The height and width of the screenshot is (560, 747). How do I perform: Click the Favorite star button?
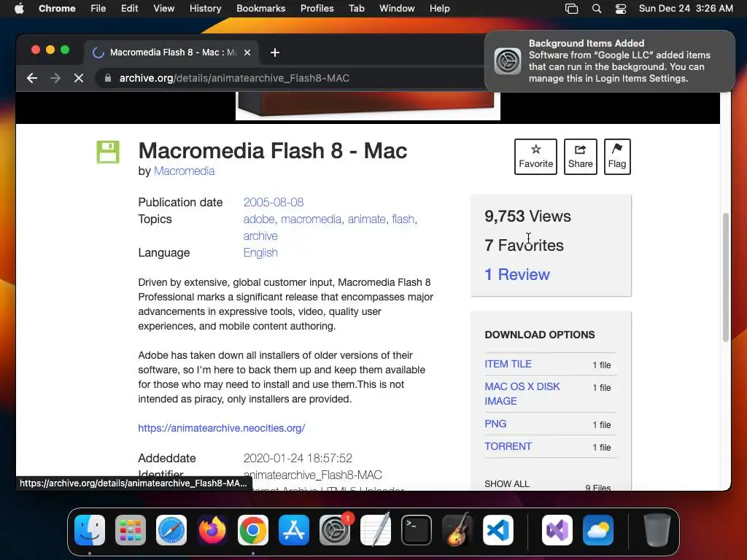535,157
